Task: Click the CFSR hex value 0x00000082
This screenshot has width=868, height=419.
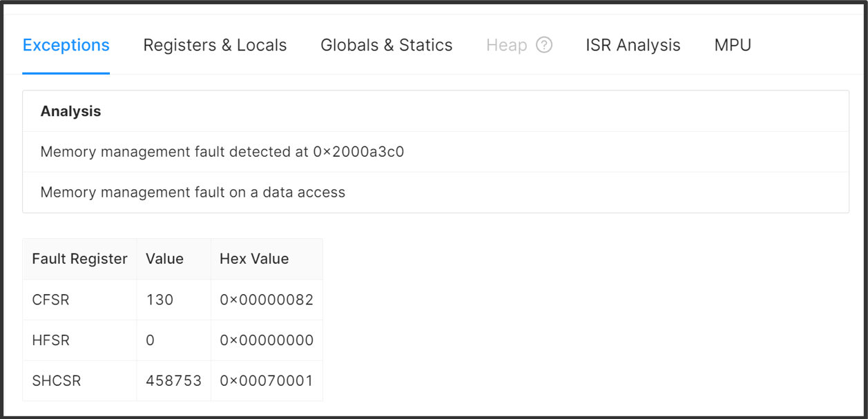Action: click(x=267, y=299)
